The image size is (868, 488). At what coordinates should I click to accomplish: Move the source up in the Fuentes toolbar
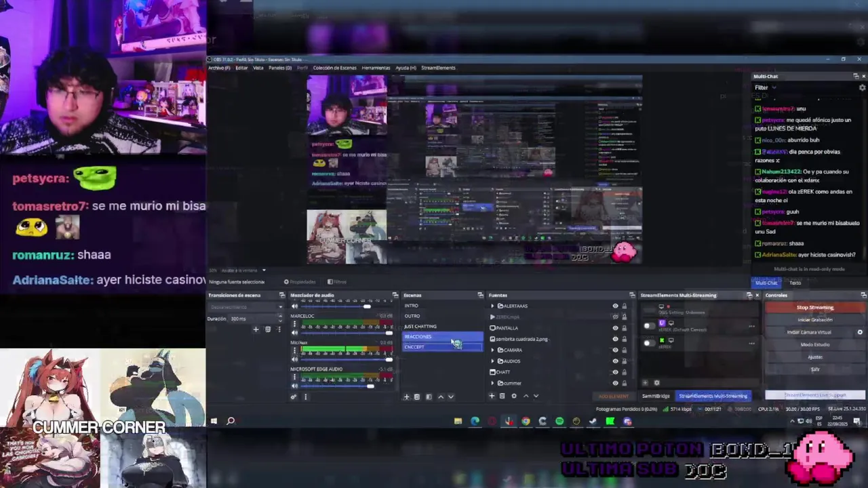[526, 396]
